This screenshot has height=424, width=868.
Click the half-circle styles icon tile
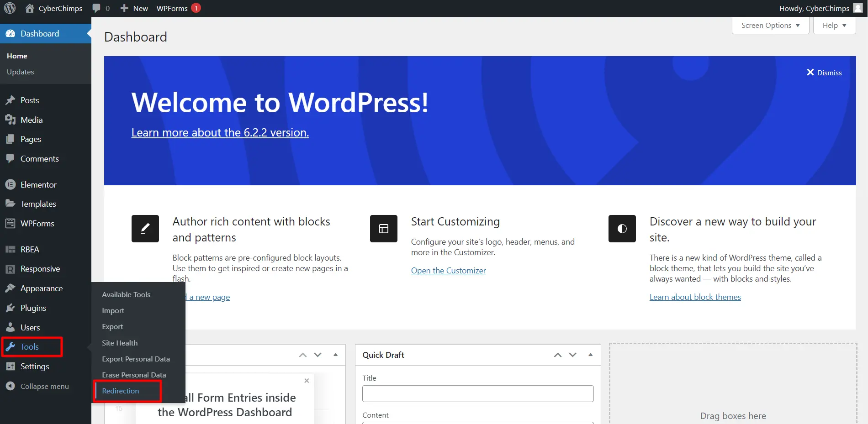pyautogui.click(x=622, y=229)
